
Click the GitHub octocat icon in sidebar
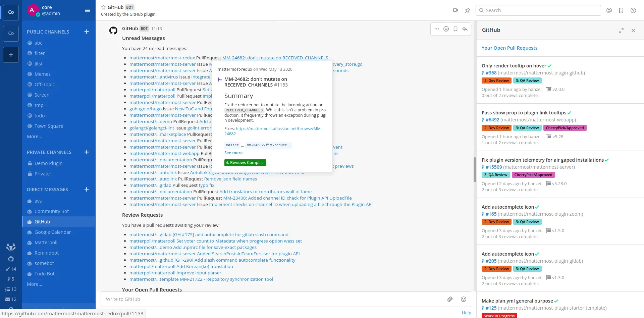tap(11, 259)
